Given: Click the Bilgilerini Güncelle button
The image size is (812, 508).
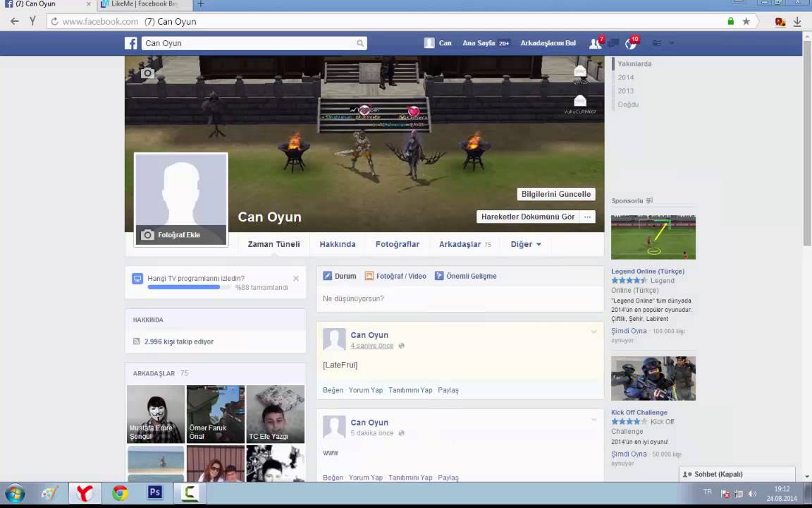Looking at the screenshot, I should click(556, 194).
